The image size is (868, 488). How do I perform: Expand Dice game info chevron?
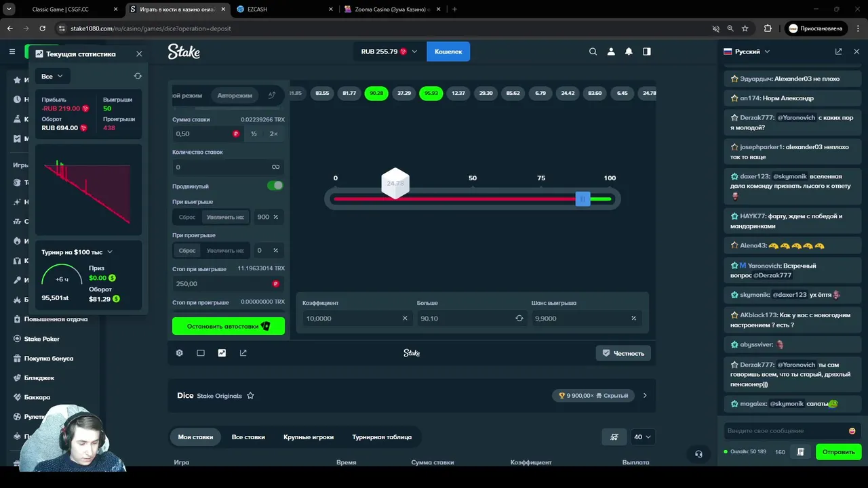click(645, 396)
